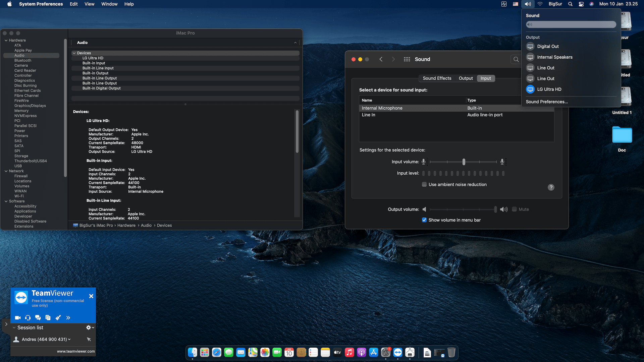Open TeamViewer voice call icon
The width and height of the screenshot is (644, 362).
click(28, 317)
